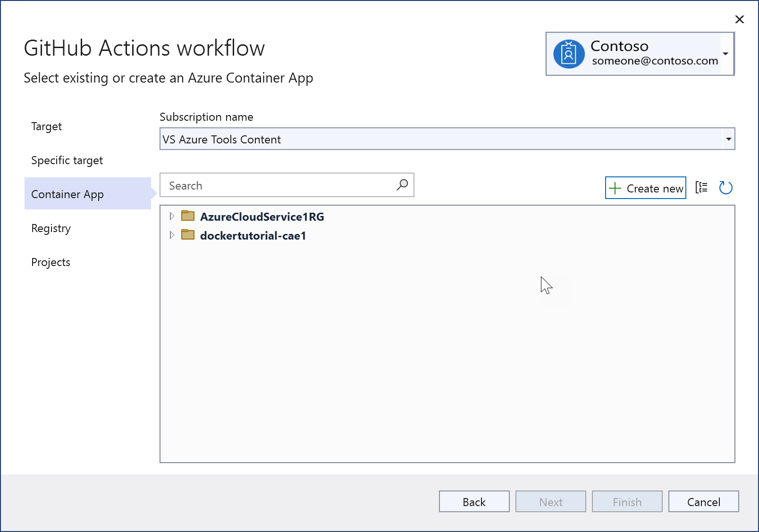This screenshot has height=532, width=759.
Task: Go to the Target step
Action: point(46,126)
